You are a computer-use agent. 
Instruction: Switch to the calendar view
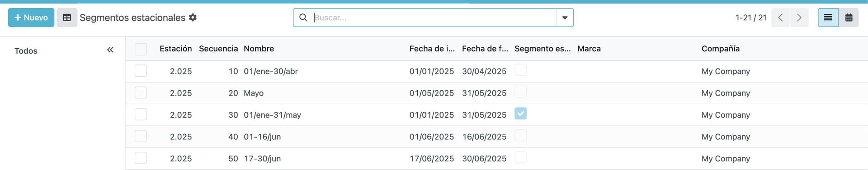849,18
